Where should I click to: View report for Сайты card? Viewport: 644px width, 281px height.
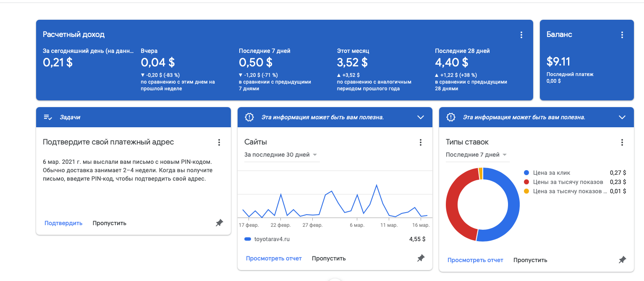point(274,258)
